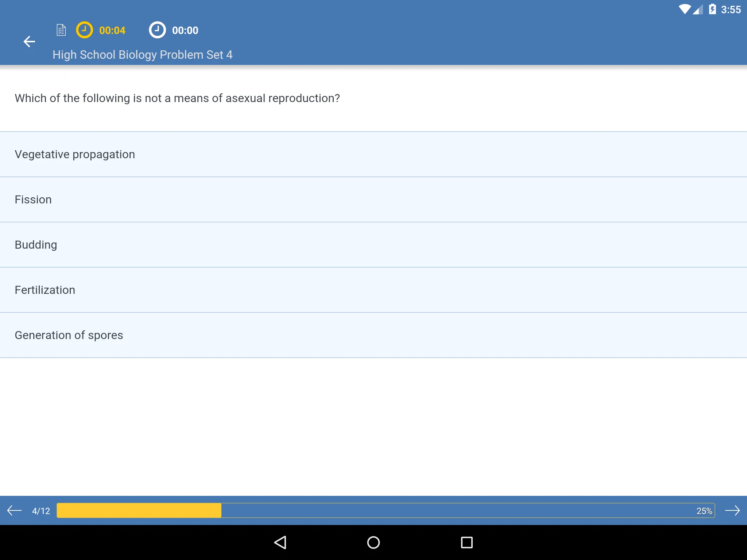Click the question counter 4/12
Viewport: 747px width, 560px height.
tap(39, 510)
